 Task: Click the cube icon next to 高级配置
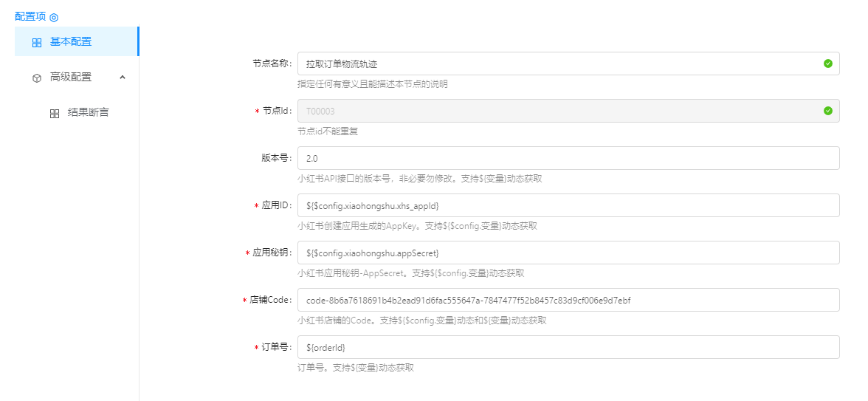37,78
